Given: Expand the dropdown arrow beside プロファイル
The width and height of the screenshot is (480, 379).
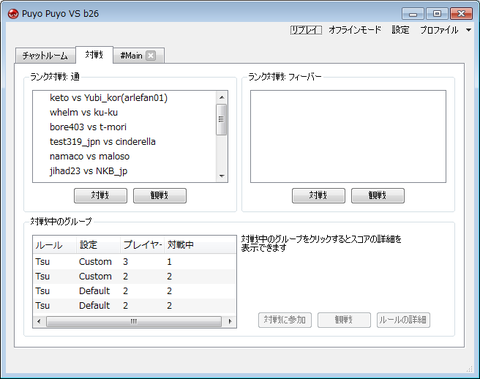Looking at the screenshot, I should [468, 30].
